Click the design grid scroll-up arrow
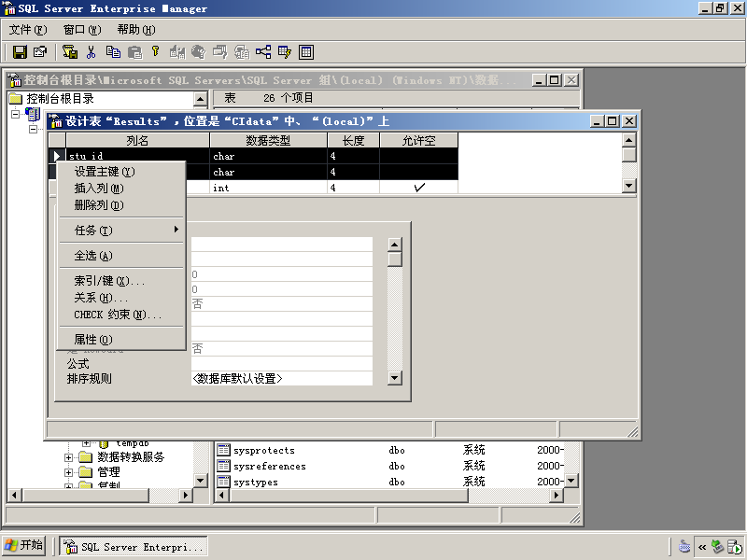The height and width of the screenshot is (560, 747). coord(629,140)
